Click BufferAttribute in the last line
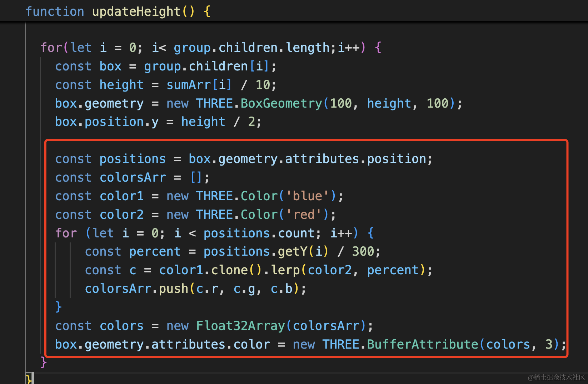 tap(423, 344)
